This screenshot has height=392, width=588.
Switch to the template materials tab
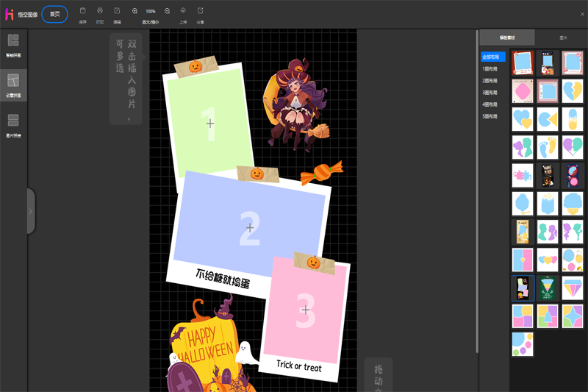[x=507, y=36]
